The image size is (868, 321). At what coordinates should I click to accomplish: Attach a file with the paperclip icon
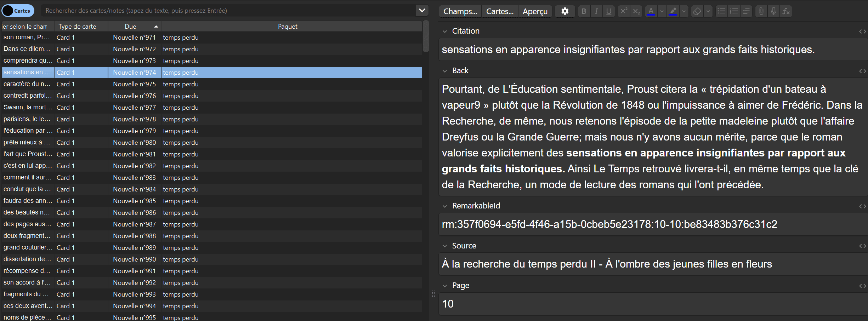(761, 11)
